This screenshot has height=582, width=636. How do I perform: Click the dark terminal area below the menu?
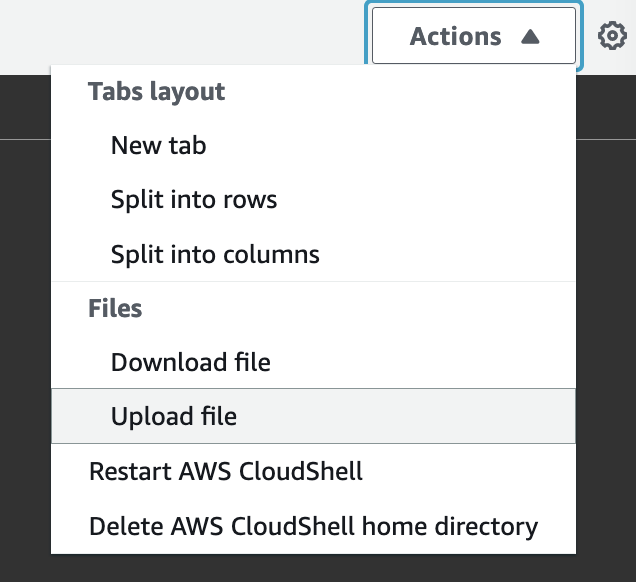click(300, 568)
